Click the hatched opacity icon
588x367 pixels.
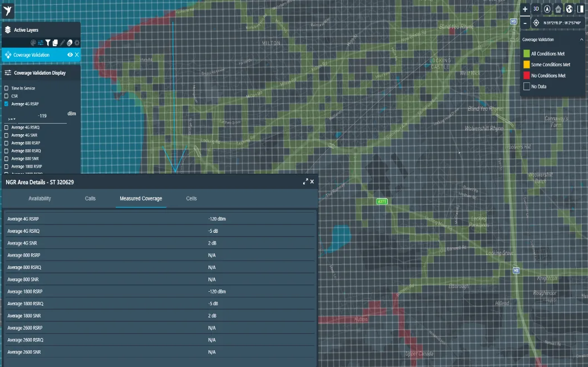click(x=70, y=43)
